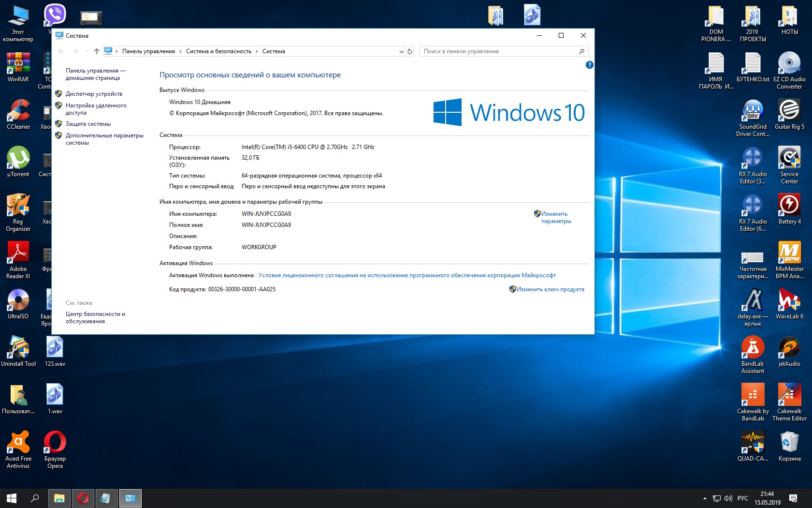This screenshot has width=812, height=508.
Task: Click the 'Система и безопасность' breadcrumb
Action: tap(218, 51)
